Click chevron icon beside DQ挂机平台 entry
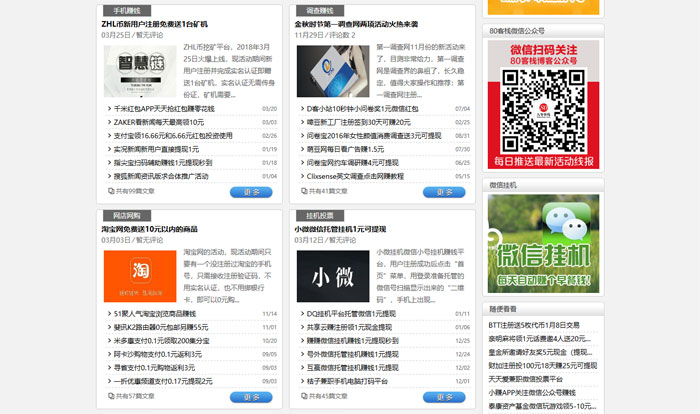Image resolution: width=700 pixels, height=414 pixels. point(302,314)
